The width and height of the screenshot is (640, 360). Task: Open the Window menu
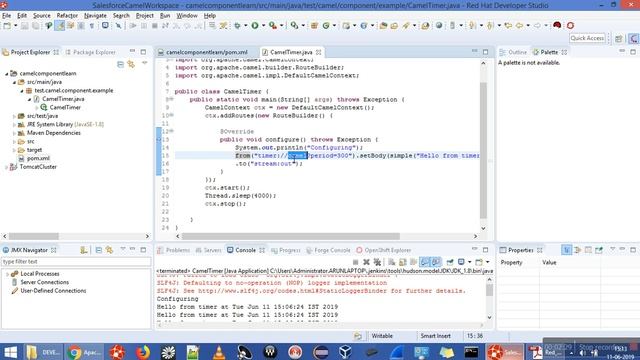point(187,16)
